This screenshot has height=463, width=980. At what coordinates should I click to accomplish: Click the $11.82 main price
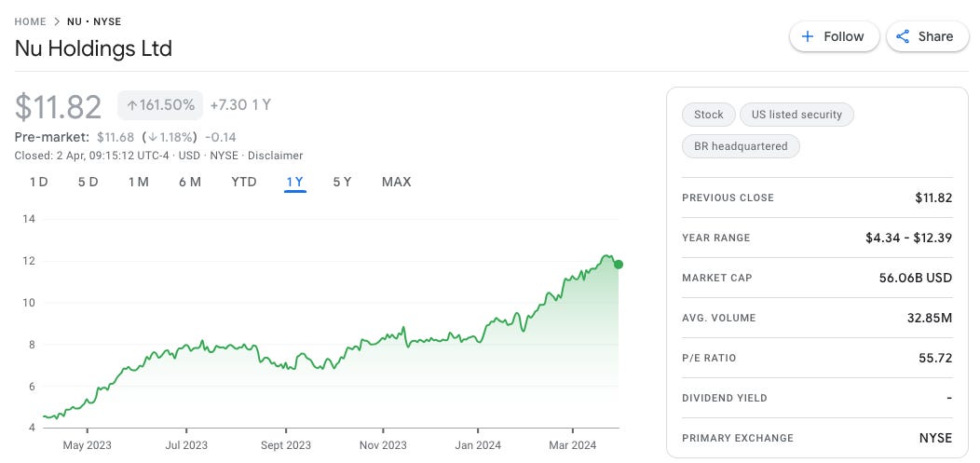click(x=58, y=107)
